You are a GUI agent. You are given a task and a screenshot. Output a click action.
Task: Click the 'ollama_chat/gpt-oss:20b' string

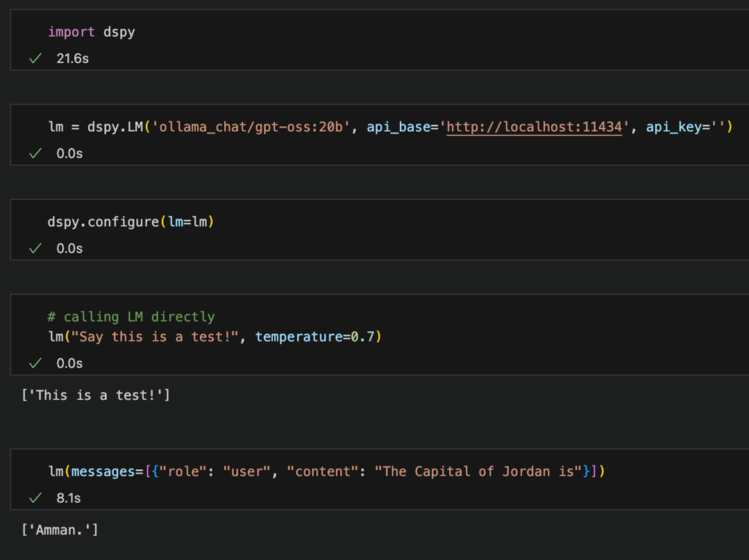[251, 127]
